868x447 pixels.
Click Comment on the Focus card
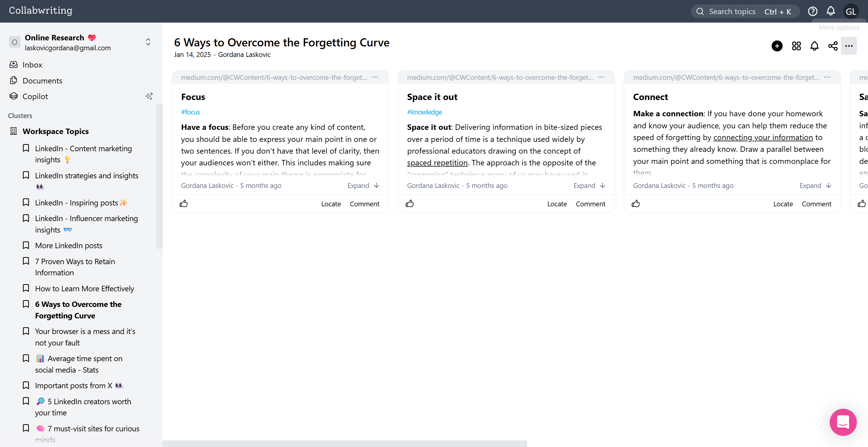(364, 204)
